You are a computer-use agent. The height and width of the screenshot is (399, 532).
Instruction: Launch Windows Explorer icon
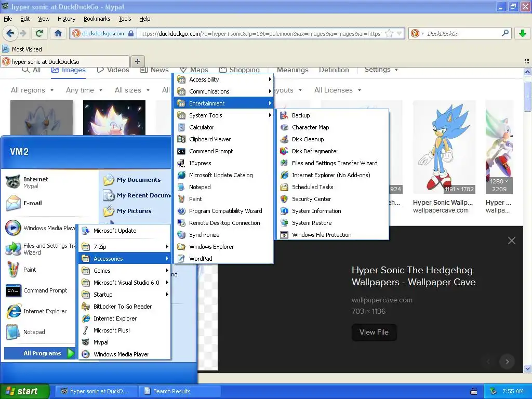181,247
